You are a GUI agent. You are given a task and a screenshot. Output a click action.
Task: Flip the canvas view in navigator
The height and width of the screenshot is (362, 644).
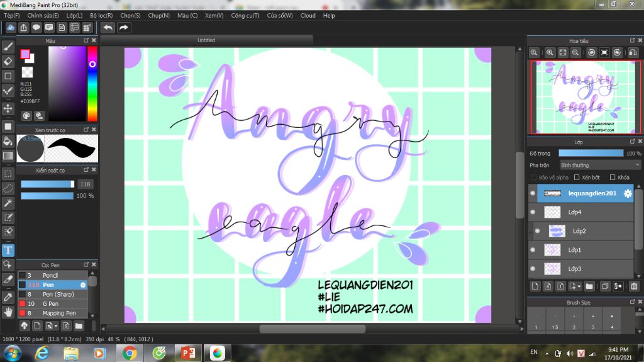pyautogui.click(x=633, y=52)
